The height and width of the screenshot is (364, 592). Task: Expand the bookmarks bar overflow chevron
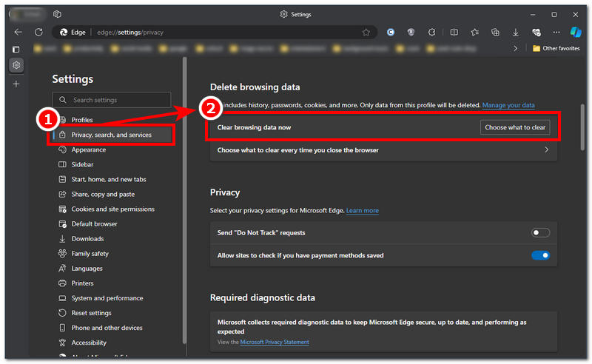[516, 48]
